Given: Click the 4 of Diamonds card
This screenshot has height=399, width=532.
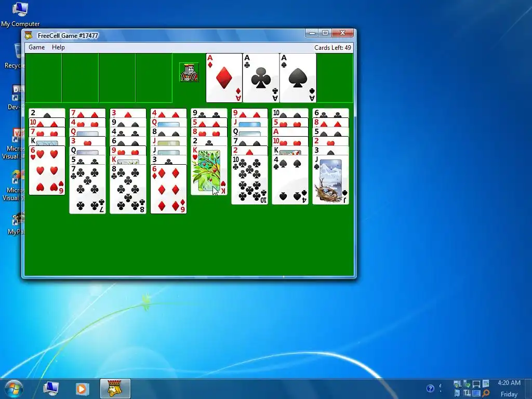Looking at the screenshot, I should [x=169, y=113].
